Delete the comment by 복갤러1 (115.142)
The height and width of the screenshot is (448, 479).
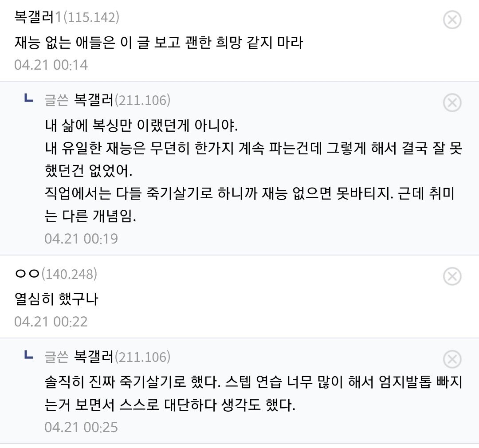coord(452,20)
